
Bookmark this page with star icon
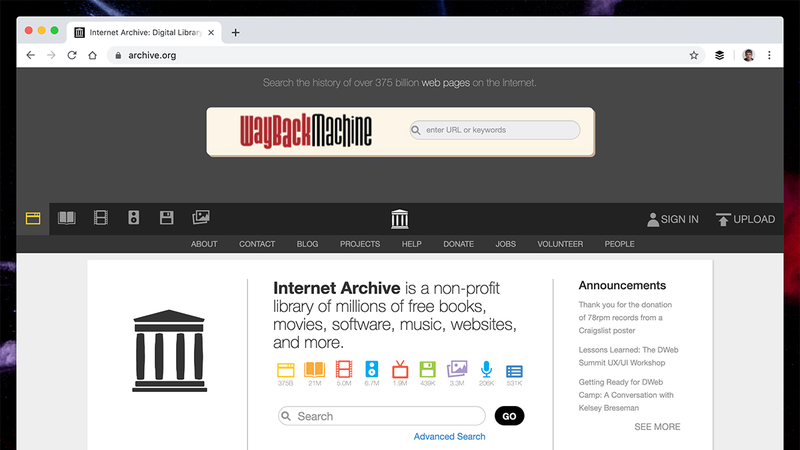point(694,55)
